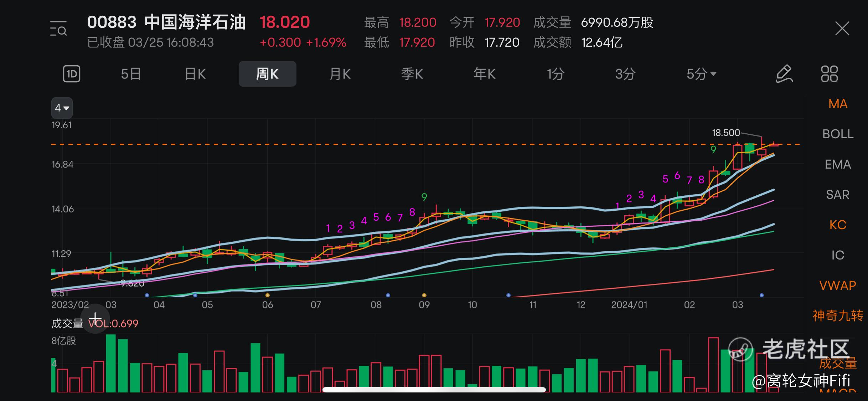The height and width of the screenshot is (401, 868).
Task: Click the 2024/01 date axis label
Action: click(629, 305)
